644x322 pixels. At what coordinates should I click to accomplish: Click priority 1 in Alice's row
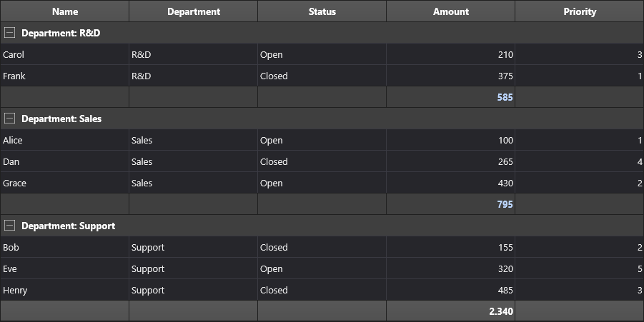pyautogui.click(x=580, y=140)
